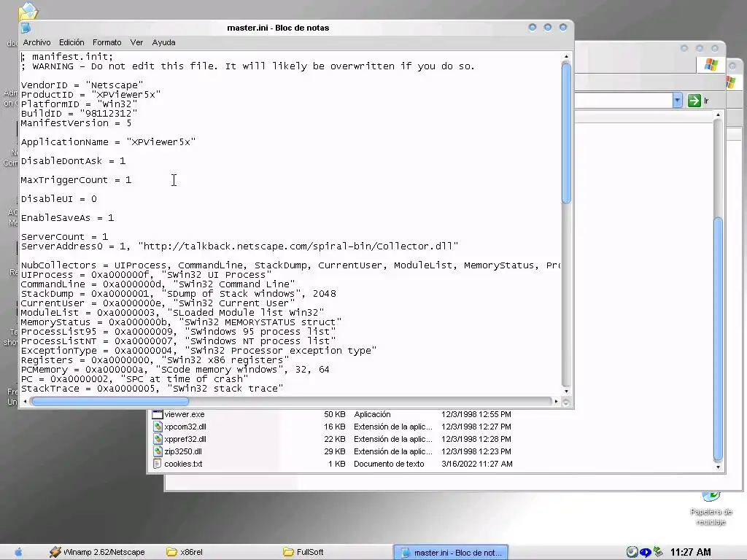Click the blue eye system tray icon
The image size is (747, 560).
pos(645,553)
